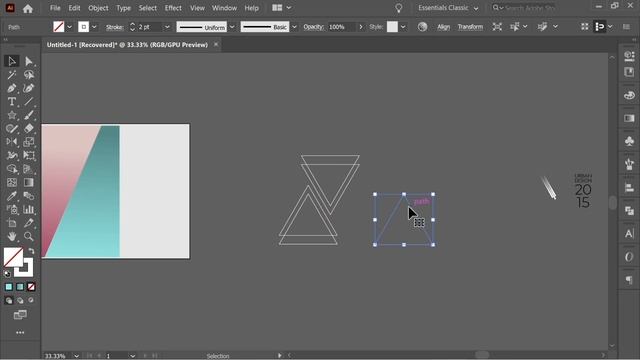Open the Effect menu

[173, 8]
